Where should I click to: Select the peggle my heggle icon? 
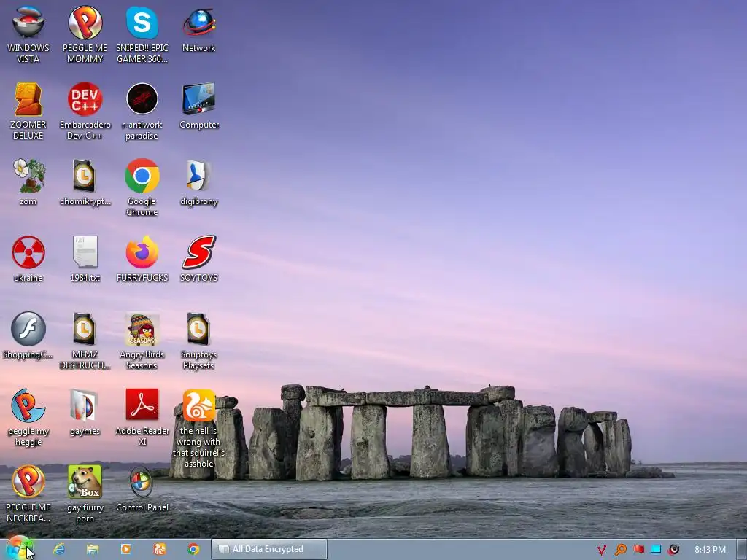coord(28,417)
